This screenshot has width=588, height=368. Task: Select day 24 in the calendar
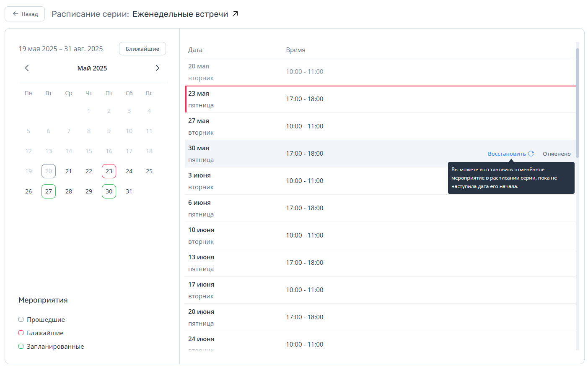coord(129,171)
